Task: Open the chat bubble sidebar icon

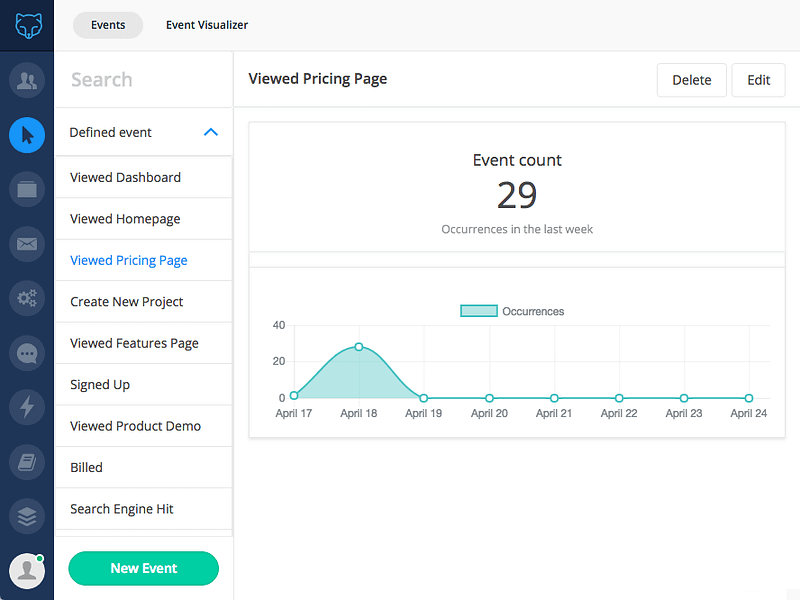Action: point(27,353)
